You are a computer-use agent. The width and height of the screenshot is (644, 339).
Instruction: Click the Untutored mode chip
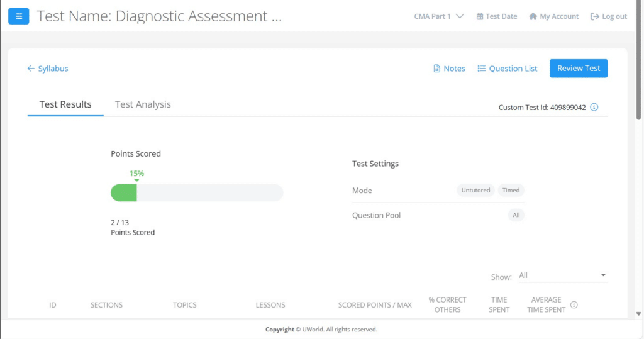pos(475,190)
